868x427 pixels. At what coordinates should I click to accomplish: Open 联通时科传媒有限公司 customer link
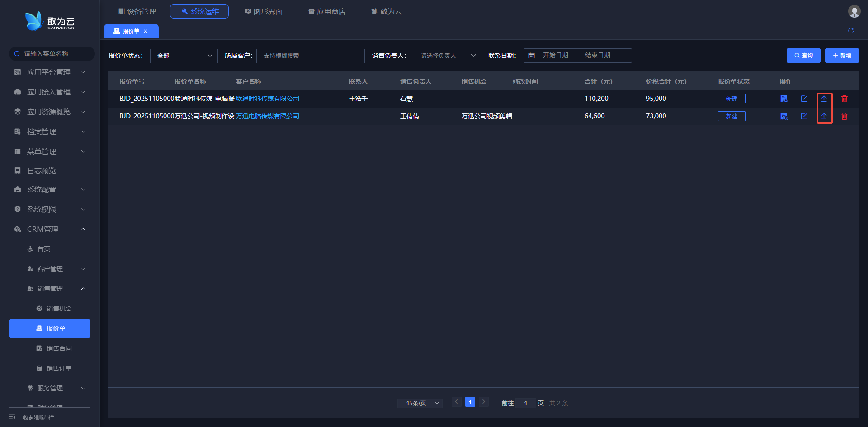[268, 99]
